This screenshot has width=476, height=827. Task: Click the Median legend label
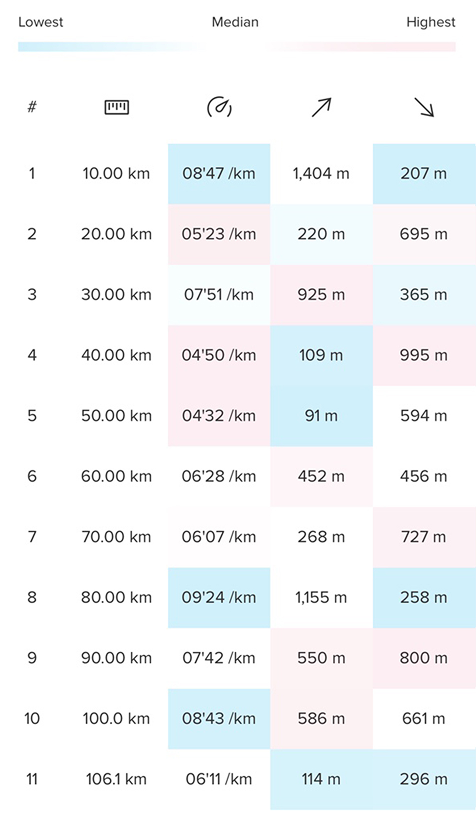click(x=235, y=22)
